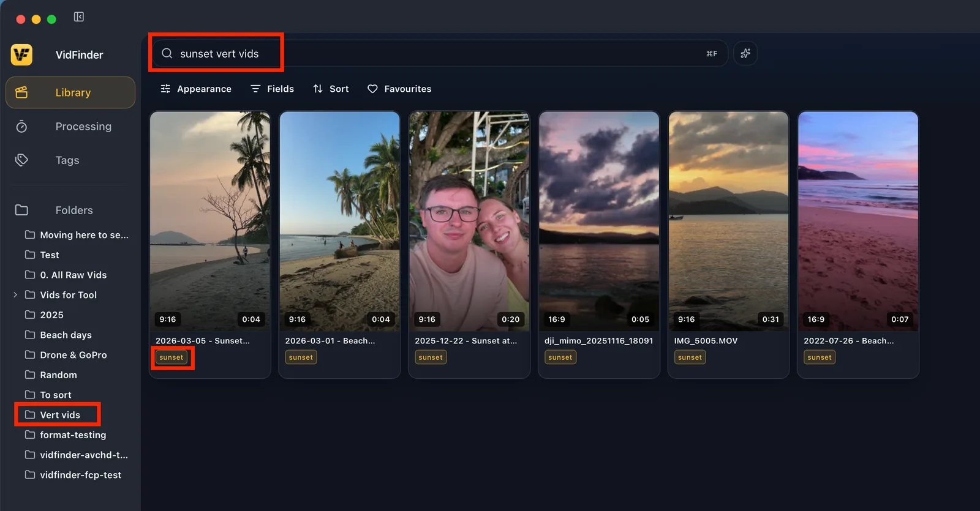Expand the Vids for Tool folder
The height and width of the screenshot is (511, 980).
15,295
